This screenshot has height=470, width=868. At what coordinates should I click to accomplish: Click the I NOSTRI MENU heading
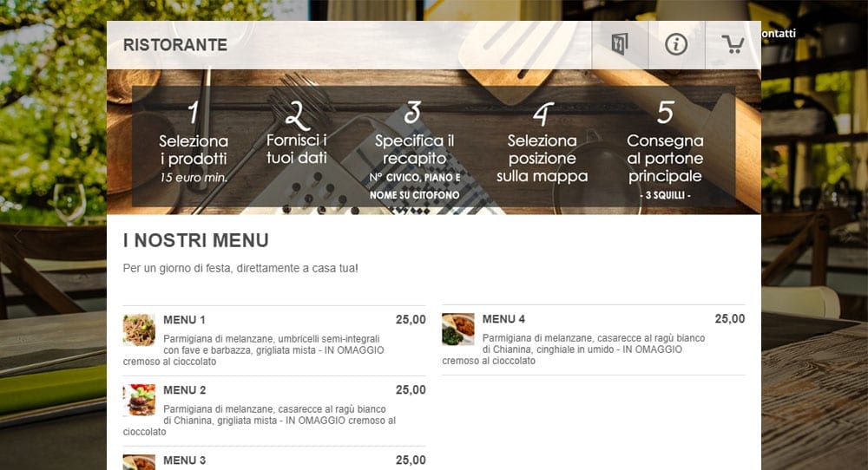196,240
